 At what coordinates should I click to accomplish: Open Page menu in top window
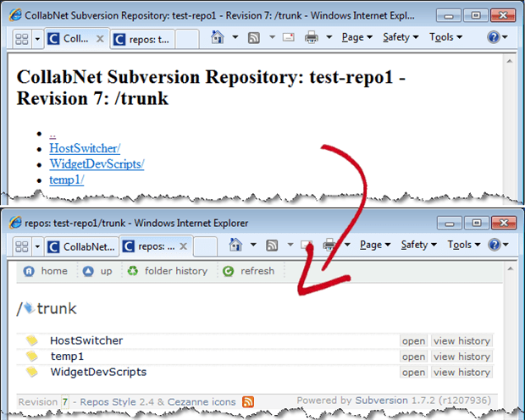click(x=357, y=37)
